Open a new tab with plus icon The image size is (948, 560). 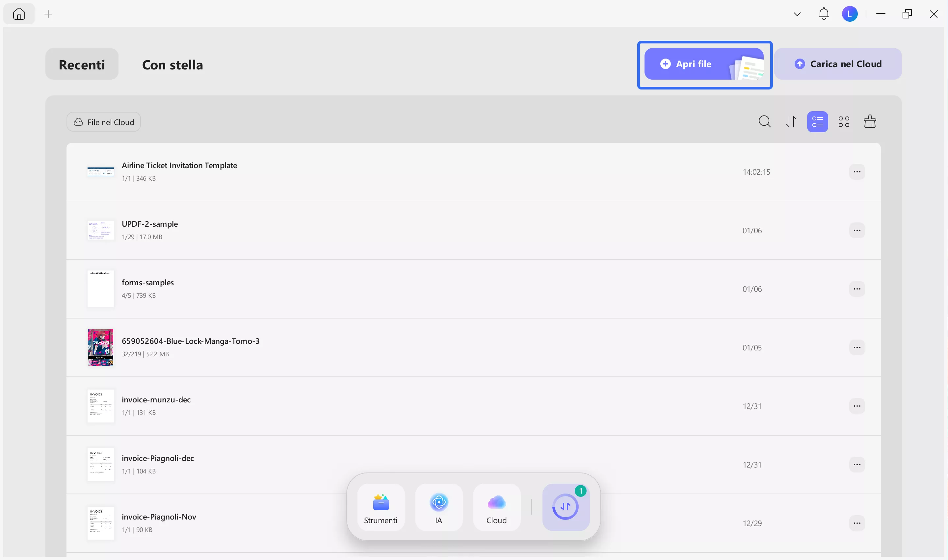48,14
